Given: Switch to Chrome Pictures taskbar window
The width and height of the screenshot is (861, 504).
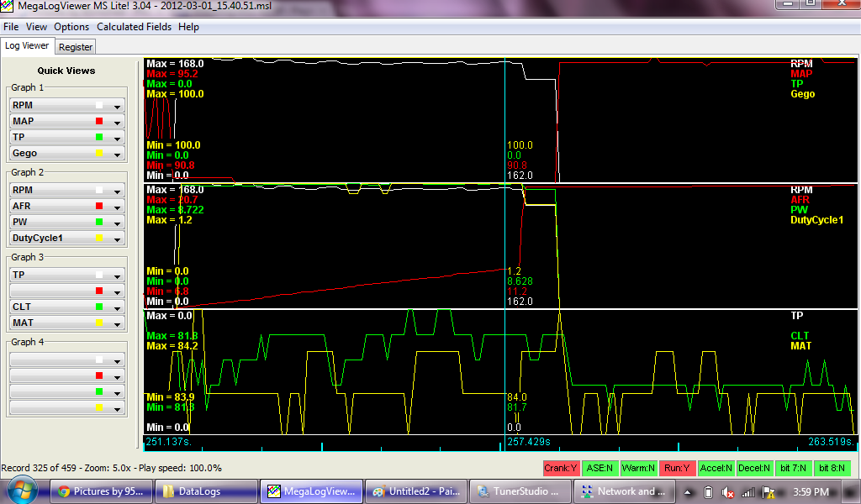Looking at the screenshot, I should 101,491.
